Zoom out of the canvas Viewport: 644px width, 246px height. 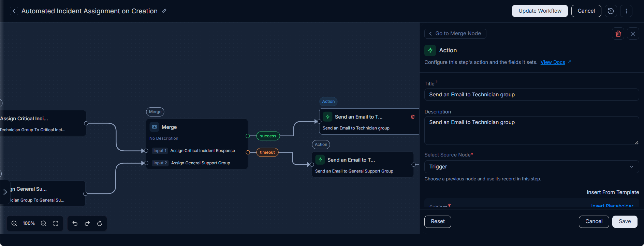44,223
